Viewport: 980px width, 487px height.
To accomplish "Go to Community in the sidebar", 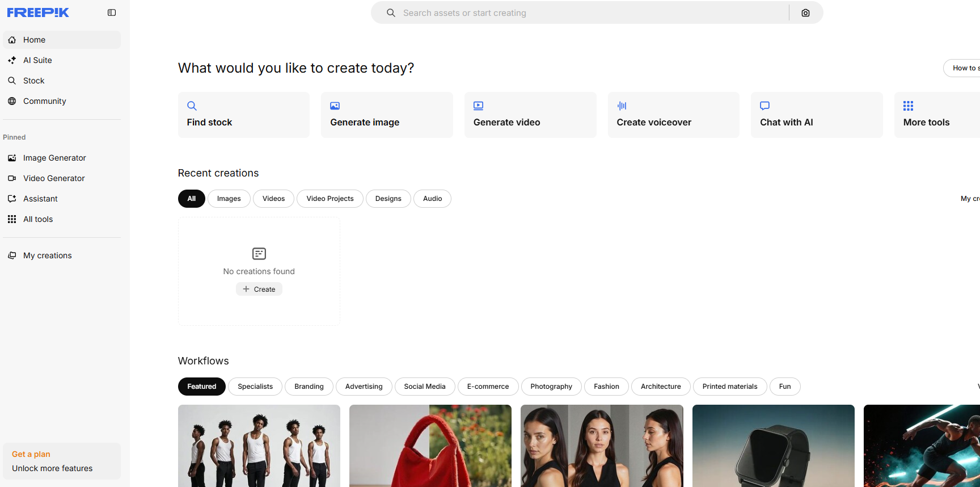I will coord(44,101).
